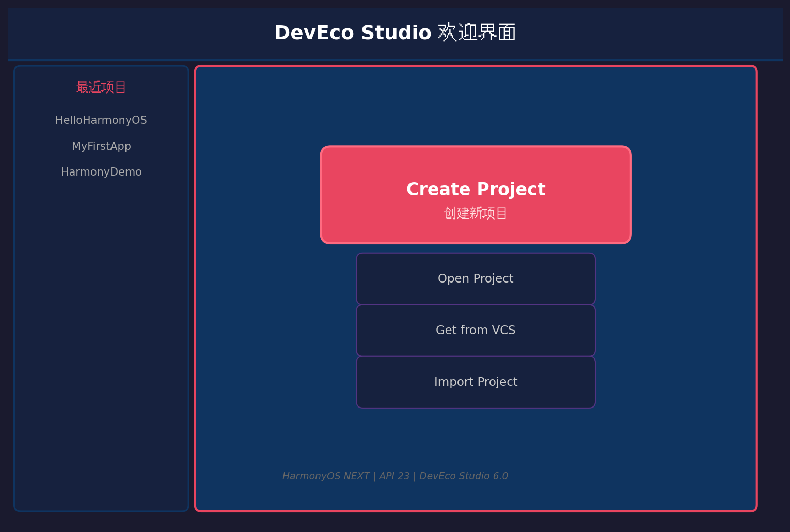Click the 最近项目 heading
790x532 pixels.
coord(101,87)
